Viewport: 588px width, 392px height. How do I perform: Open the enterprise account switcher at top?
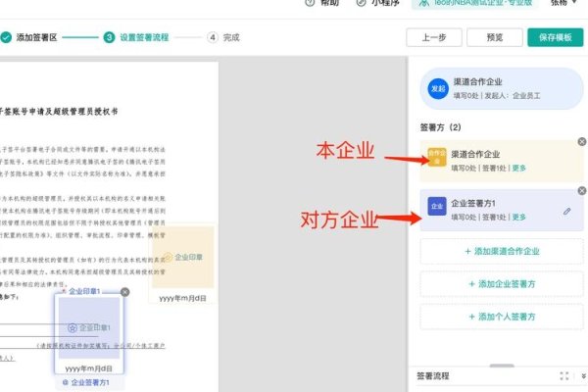click(475, 3)
